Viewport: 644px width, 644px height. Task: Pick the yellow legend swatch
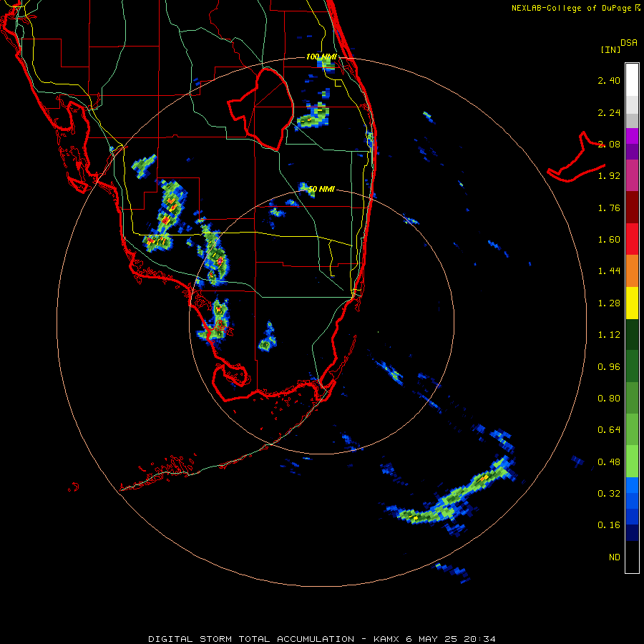point(632,303)
